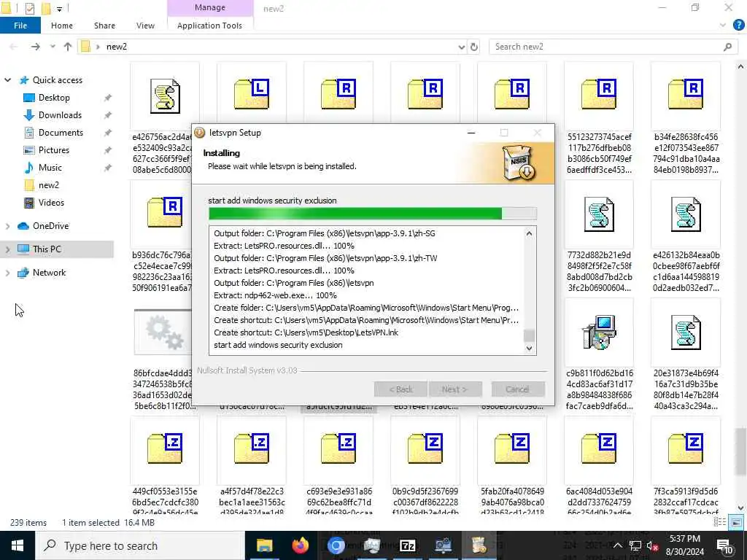Select archive file b936dc76c796a

(164, 214)
